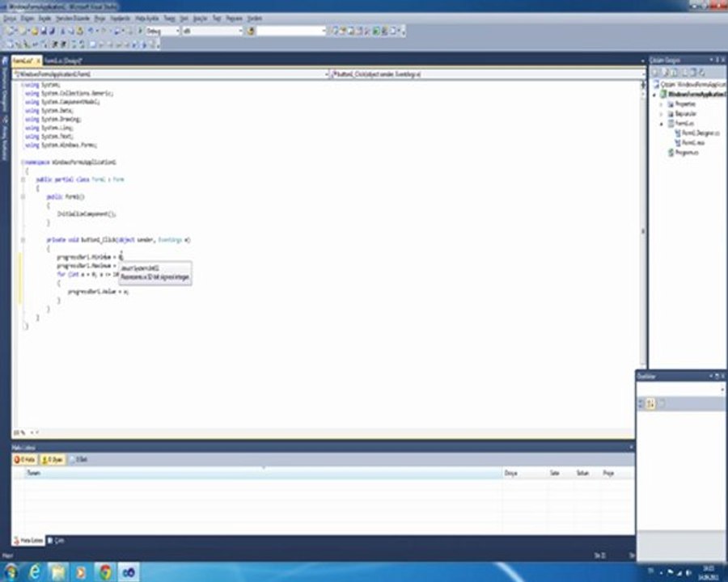Viewport: 728px width, 582px height.
Task: Open the Proje menu
Action: pyautogui.click(x=99, y=19)
